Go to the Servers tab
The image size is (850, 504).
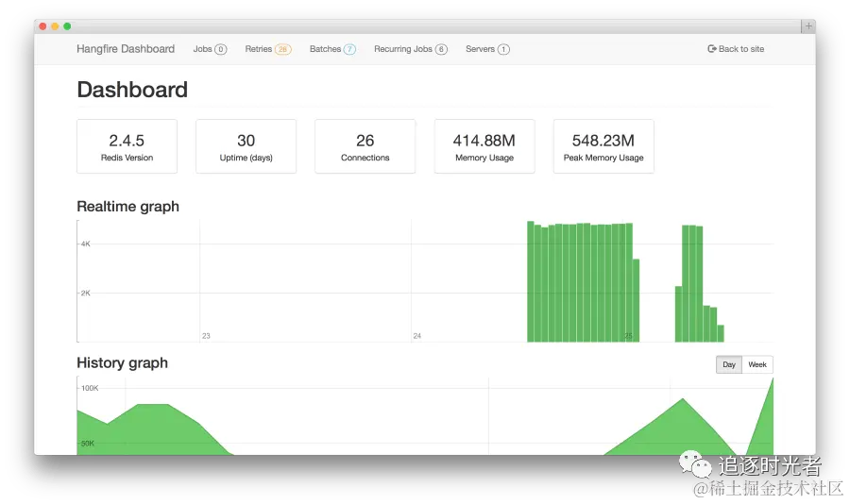pos(480,49)
